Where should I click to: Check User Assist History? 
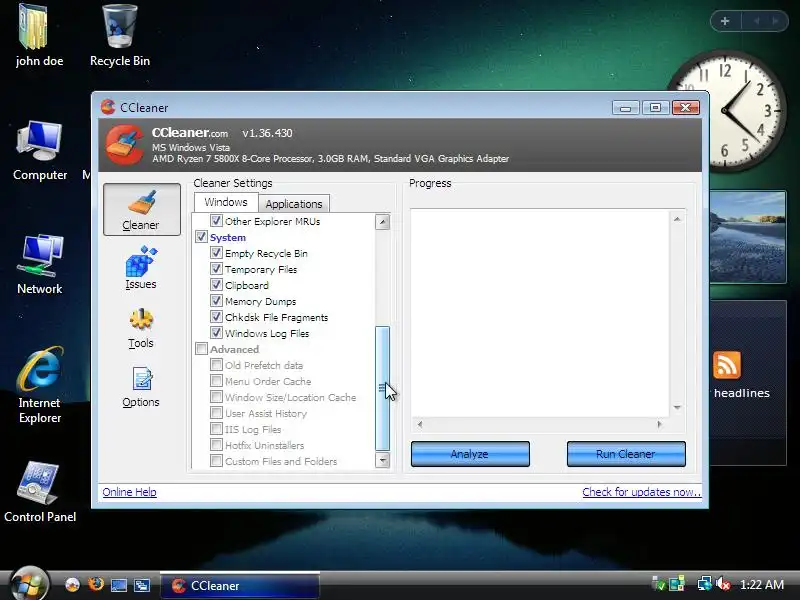(x=216, y=412)
